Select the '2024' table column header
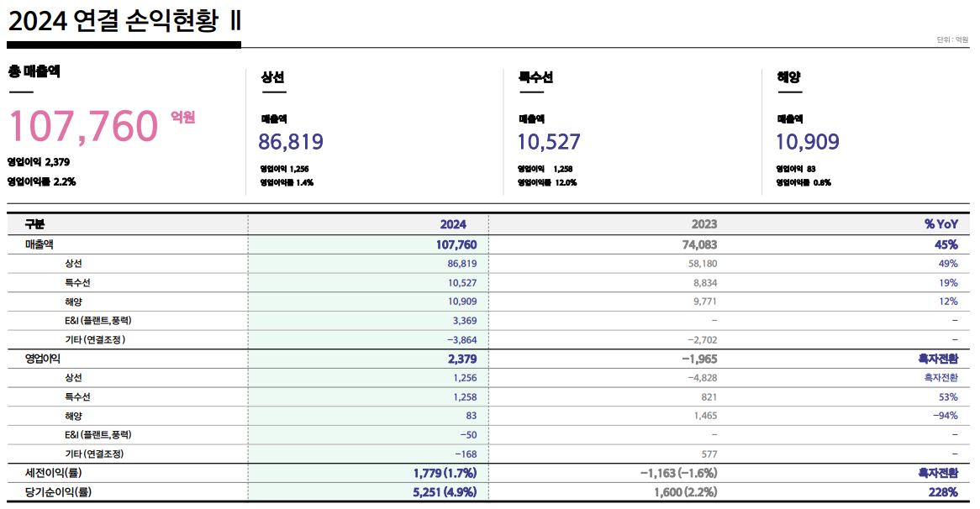Viewport: 980px width, 509px height. (452, 225)
